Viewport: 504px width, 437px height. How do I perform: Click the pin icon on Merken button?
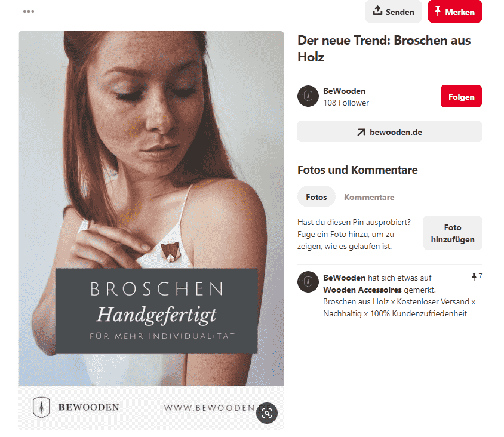click(x=438, y=11)
